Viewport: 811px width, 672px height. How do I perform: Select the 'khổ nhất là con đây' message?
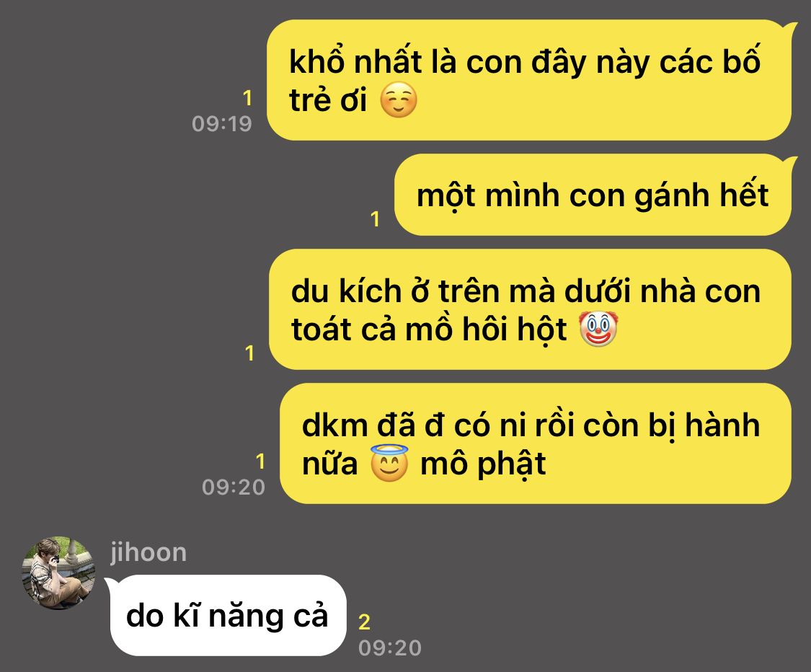[530, 80]
